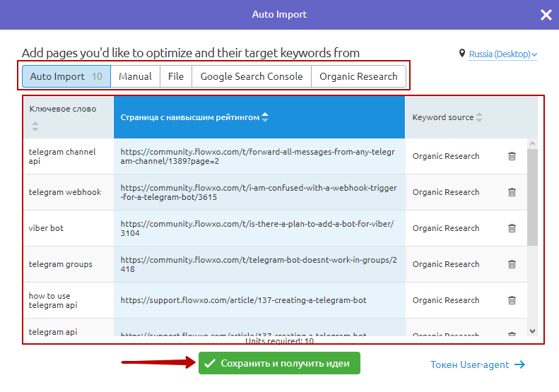Switch to the Manual tab

coord(135,76)
